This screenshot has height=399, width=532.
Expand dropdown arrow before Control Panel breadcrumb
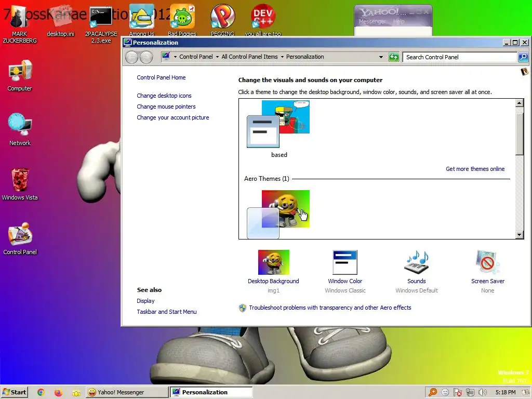176,57
